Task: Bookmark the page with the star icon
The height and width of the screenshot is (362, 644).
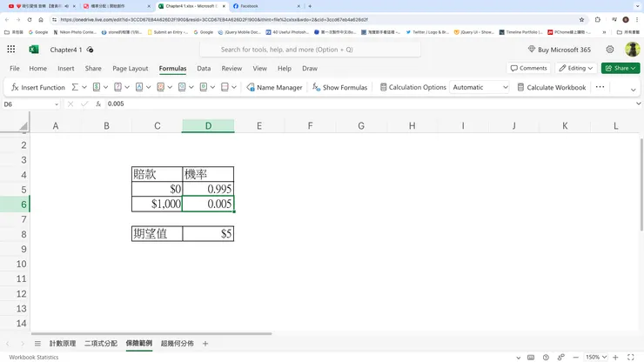Action: tap(581, 19)
